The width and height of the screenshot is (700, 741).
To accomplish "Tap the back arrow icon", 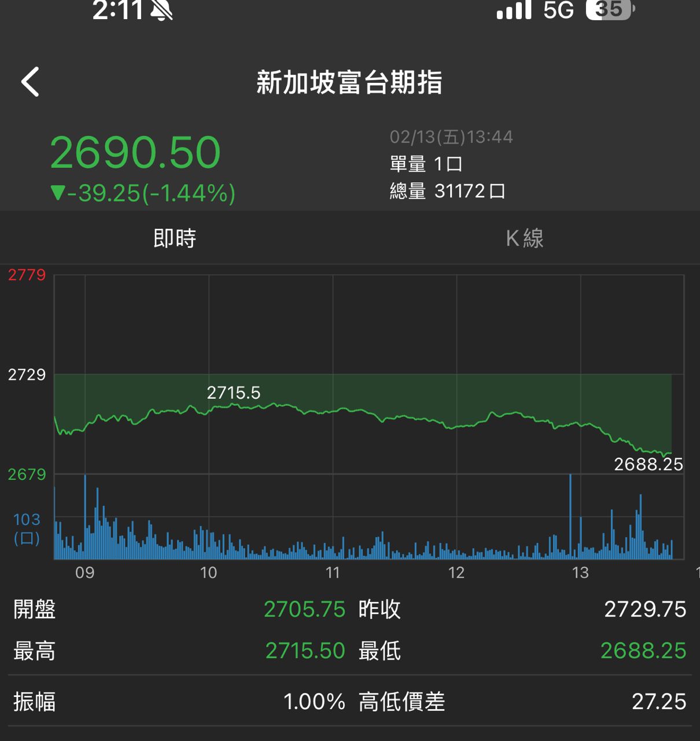I will tap(30, 82).
